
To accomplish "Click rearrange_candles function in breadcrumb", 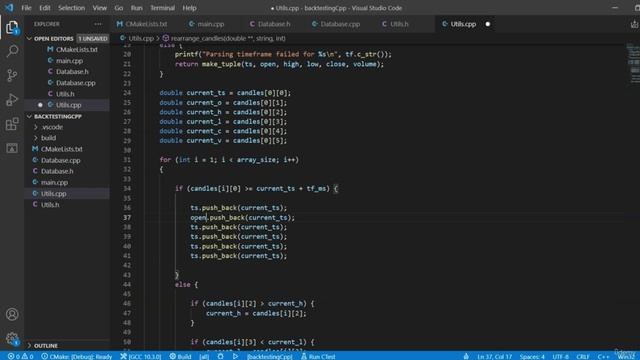I will 228,38.
